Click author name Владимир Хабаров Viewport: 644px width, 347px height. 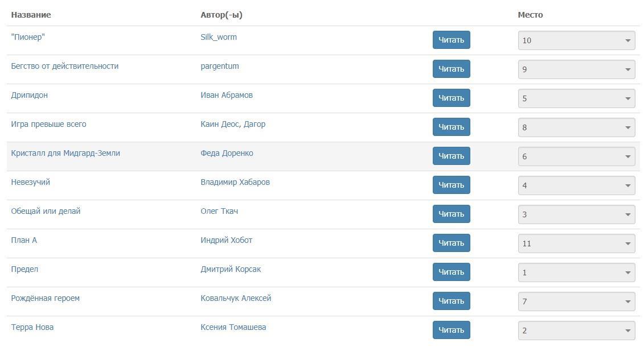[x=235, y=182]
